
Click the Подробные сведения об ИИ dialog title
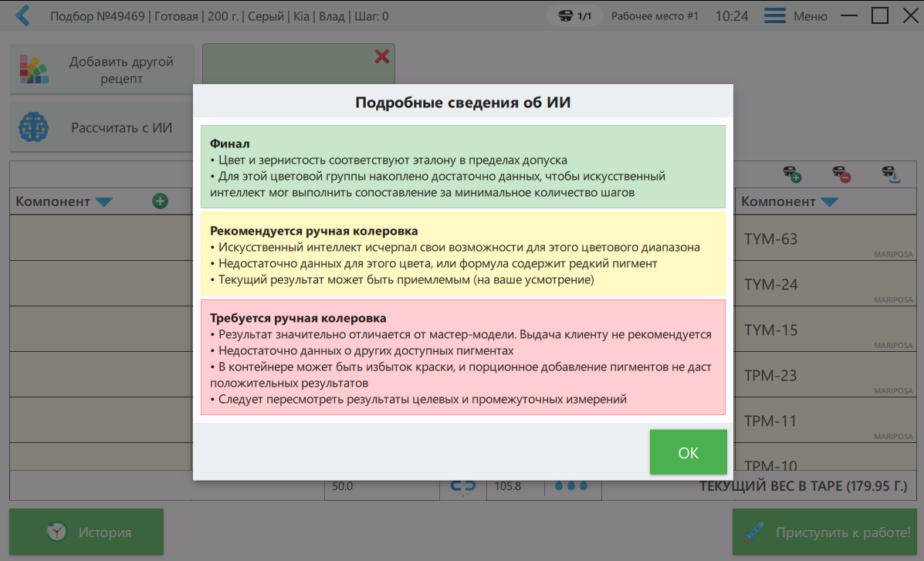pos(462,103)
